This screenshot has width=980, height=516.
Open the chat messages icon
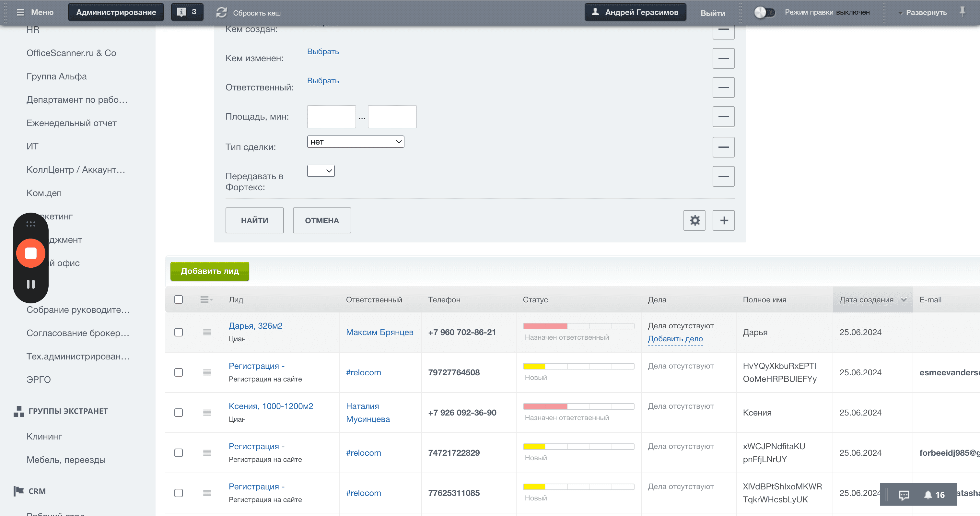[x=904, y=495]
